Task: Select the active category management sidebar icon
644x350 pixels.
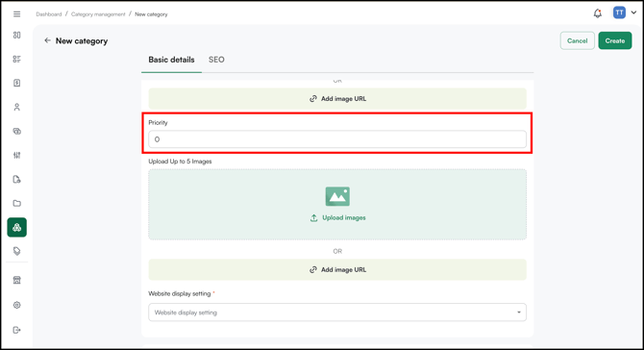Action: pos(17,227)
